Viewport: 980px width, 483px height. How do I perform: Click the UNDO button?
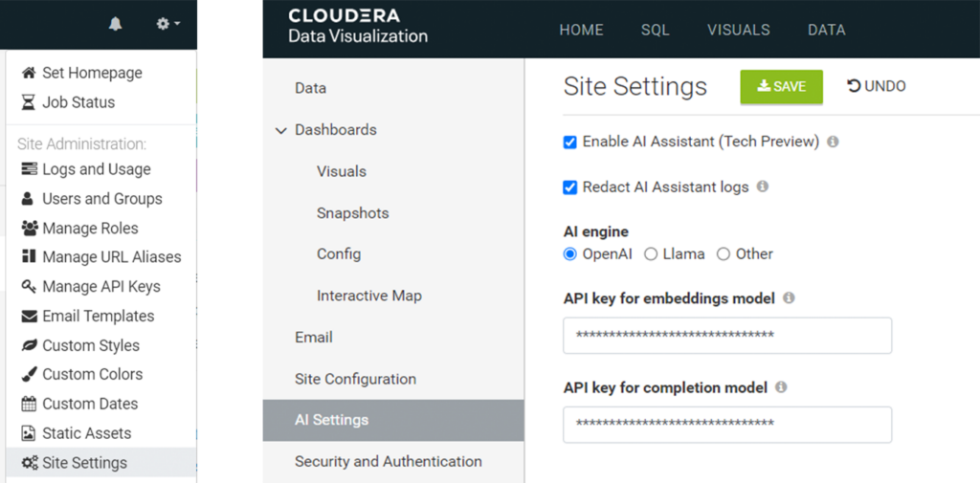(x=876, y=86)
